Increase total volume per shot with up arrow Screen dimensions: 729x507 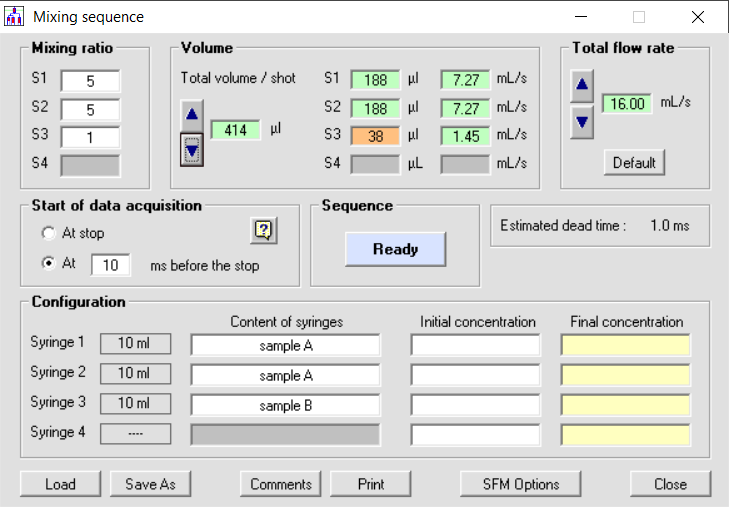[192, 115]
